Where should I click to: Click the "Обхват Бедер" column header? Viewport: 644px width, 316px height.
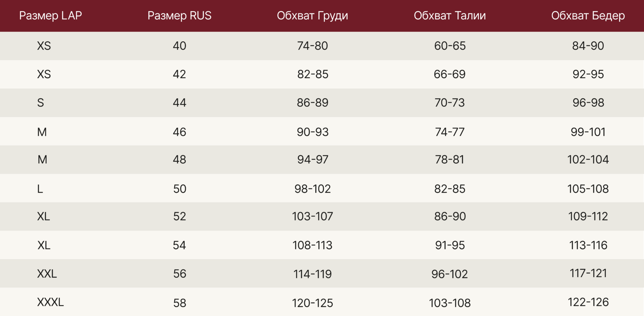pyautogui.click(x=588, y=16)
